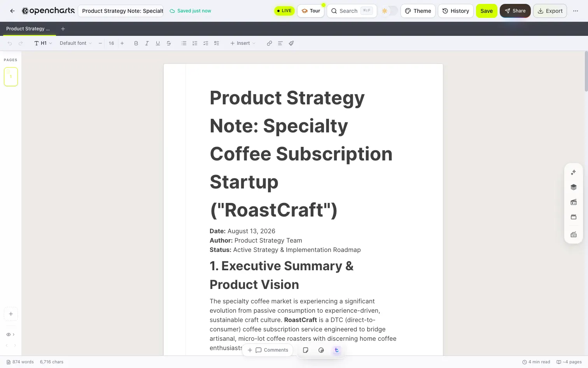Screen dimensions: 588x368
Task: Open text alignment options
Action: (280, 43)
